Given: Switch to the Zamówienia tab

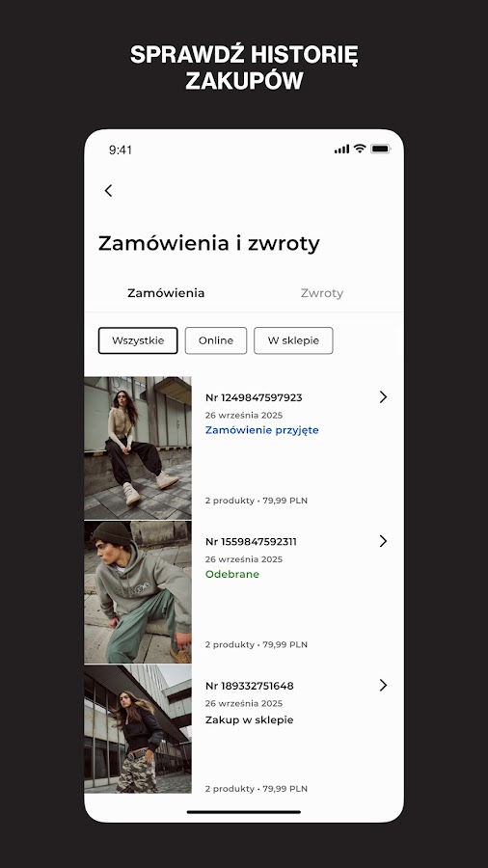Looking at the screenshot, I should coord(166,293).
